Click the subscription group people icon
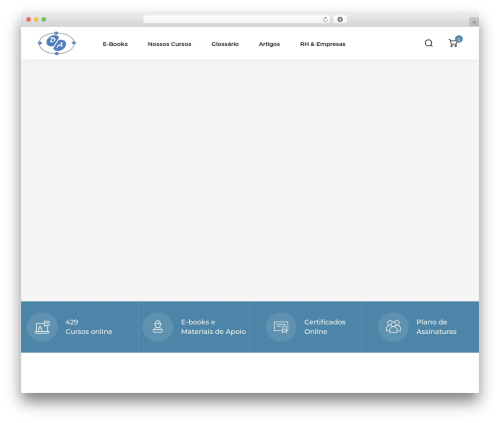Screen dimensions: 500x423 coord(393,327)
